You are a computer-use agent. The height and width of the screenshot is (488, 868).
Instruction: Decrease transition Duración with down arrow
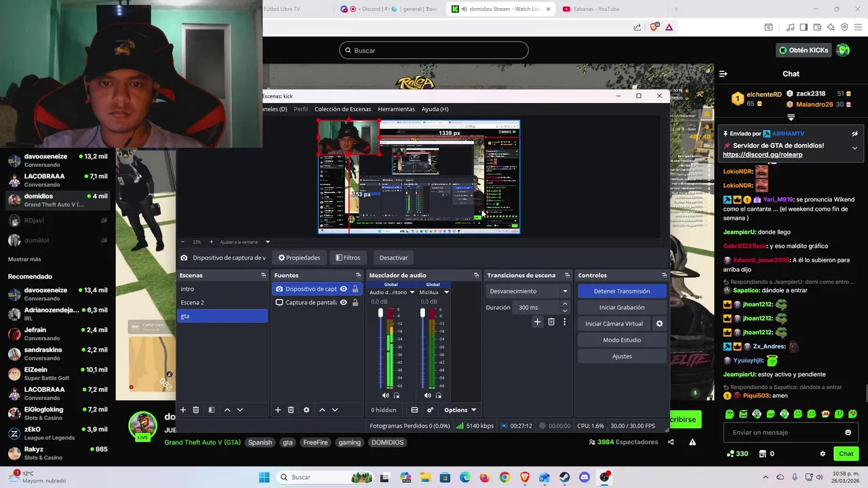pos(565,310)
